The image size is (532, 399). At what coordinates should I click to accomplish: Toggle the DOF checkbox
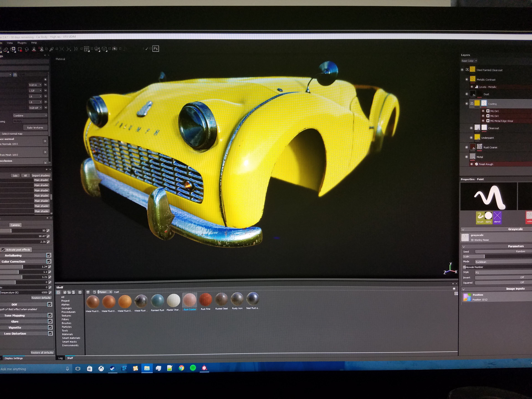click(50, 304)
